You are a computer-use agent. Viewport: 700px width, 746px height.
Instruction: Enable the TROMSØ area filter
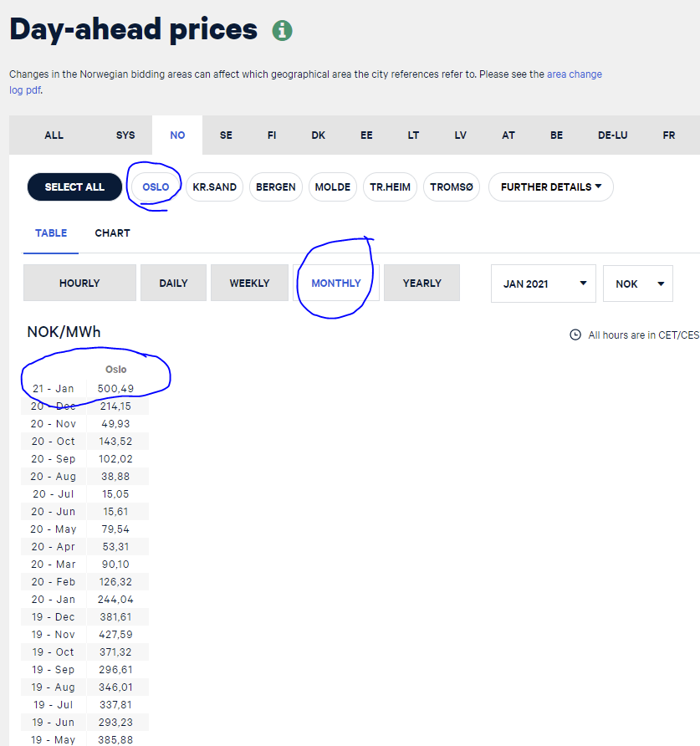click(452, 187)
